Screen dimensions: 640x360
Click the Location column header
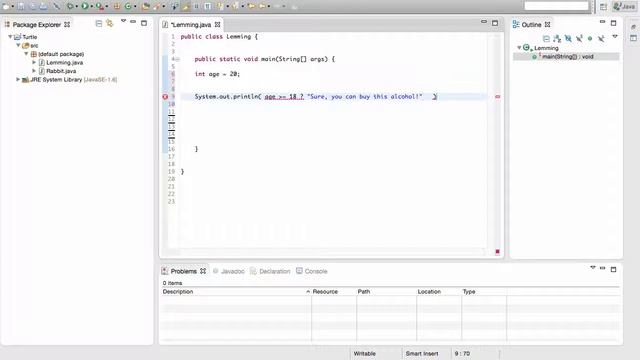coord(439,291)
